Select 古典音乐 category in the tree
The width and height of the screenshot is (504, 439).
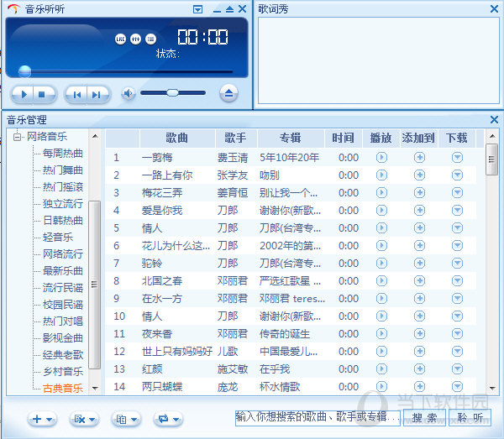click(x=63, y=388)
